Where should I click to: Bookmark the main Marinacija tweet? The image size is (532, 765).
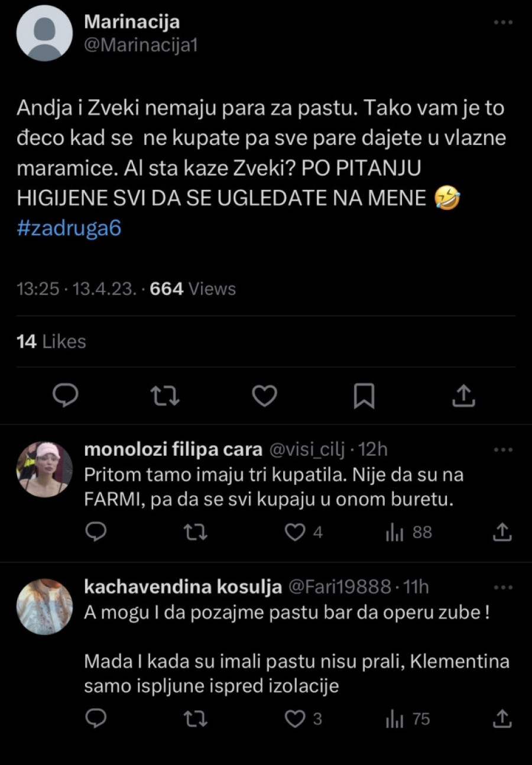(x=364, y=396)
